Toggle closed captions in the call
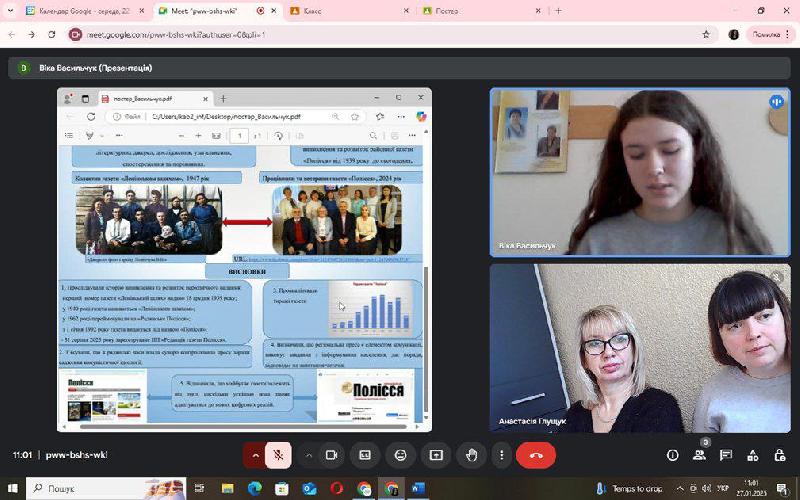800x500 pixels. [x=366, y=455]
